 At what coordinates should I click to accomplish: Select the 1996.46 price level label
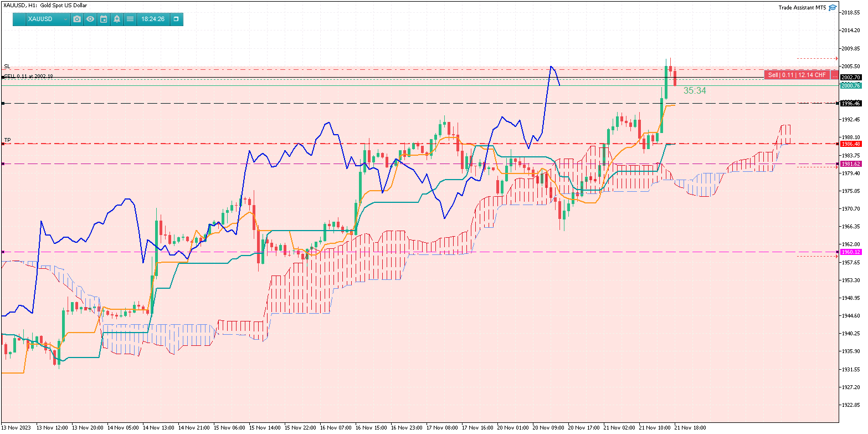(850, 103)
